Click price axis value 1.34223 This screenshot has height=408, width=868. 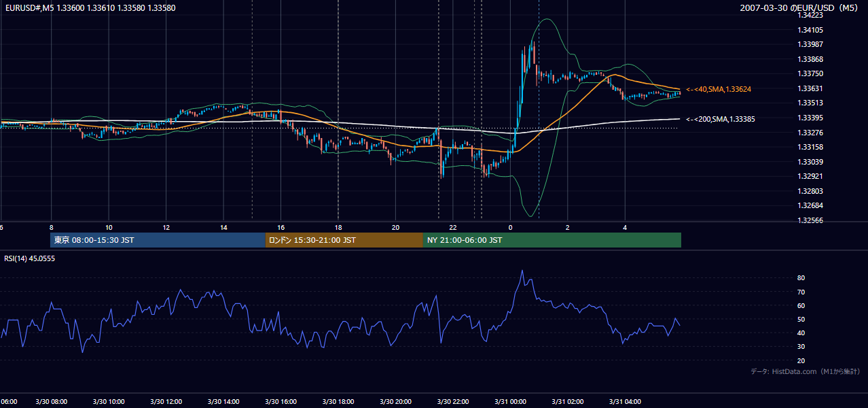(x=811, y=15)
